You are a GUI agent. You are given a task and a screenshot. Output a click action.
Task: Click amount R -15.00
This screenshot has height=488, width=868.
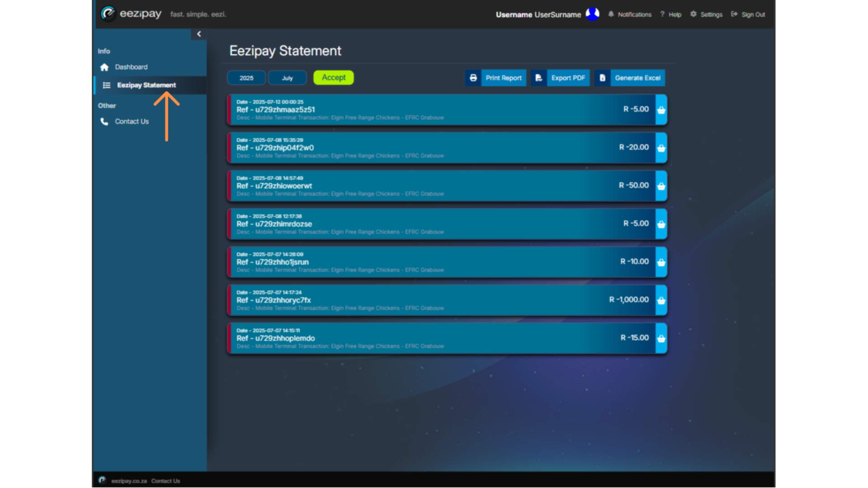click(x=635, y=338)
